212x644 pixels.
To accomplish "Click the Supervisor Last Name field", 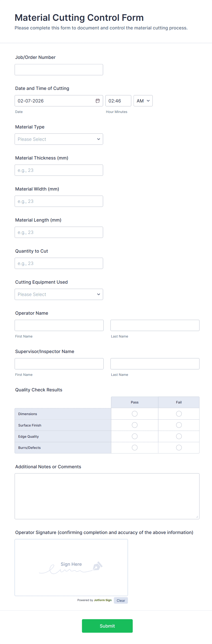I will pos(155,364).
